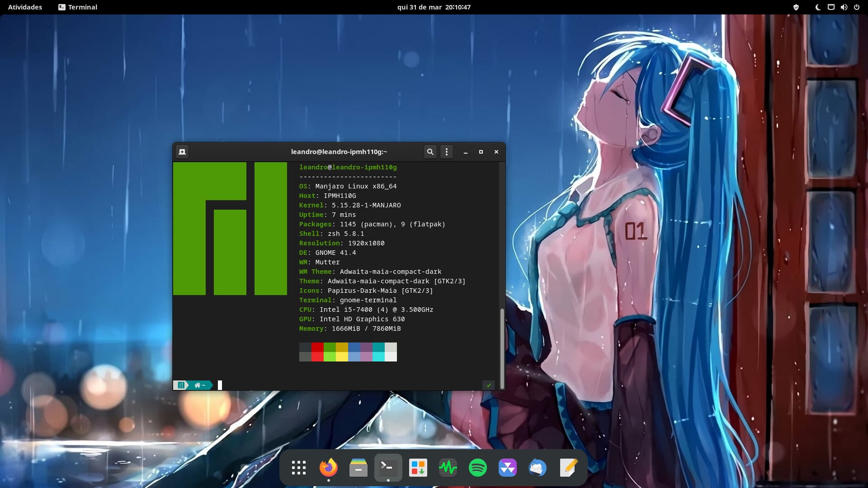Click the "Papirus-Dark-Maia [GTK2/3]" icons text

(380, 291)
